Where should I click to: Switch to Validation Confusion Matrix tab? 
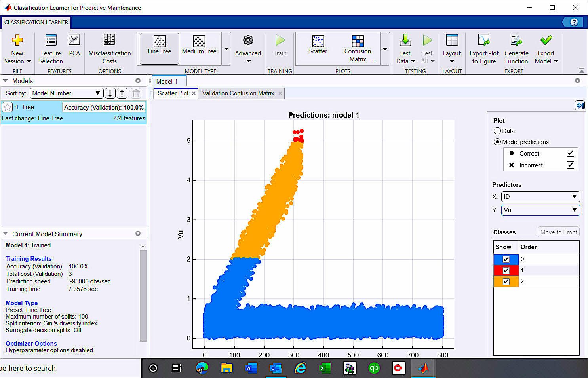238,93
